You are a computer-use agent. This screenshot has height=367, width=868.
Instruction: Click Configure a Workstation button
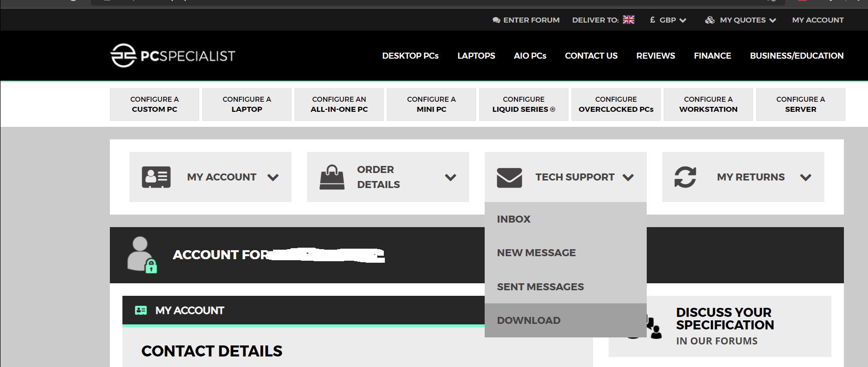708,104
